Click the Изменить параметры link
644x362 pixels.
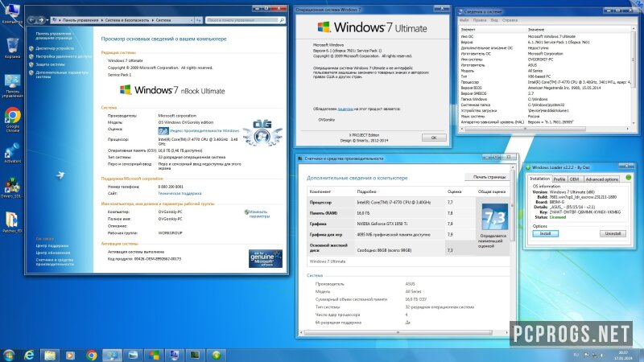(x=259, y=214)
